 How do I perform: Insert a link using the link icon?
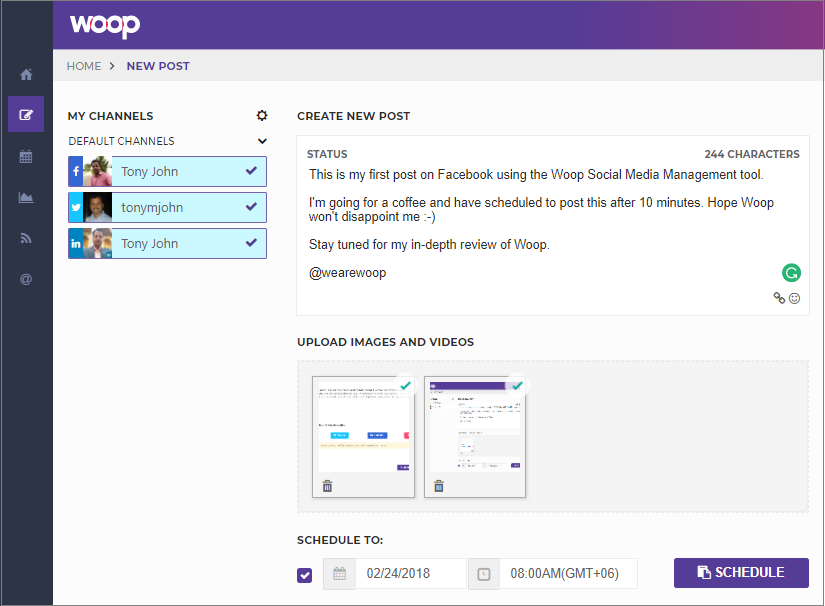tap(779, 298)
